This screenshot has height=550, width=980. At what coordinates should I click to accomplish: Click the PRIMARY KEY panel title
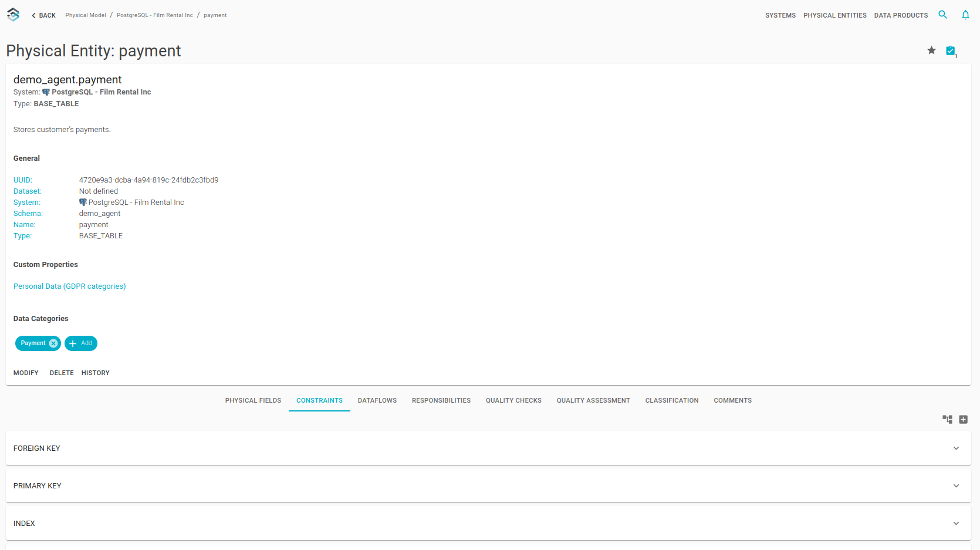38,486
